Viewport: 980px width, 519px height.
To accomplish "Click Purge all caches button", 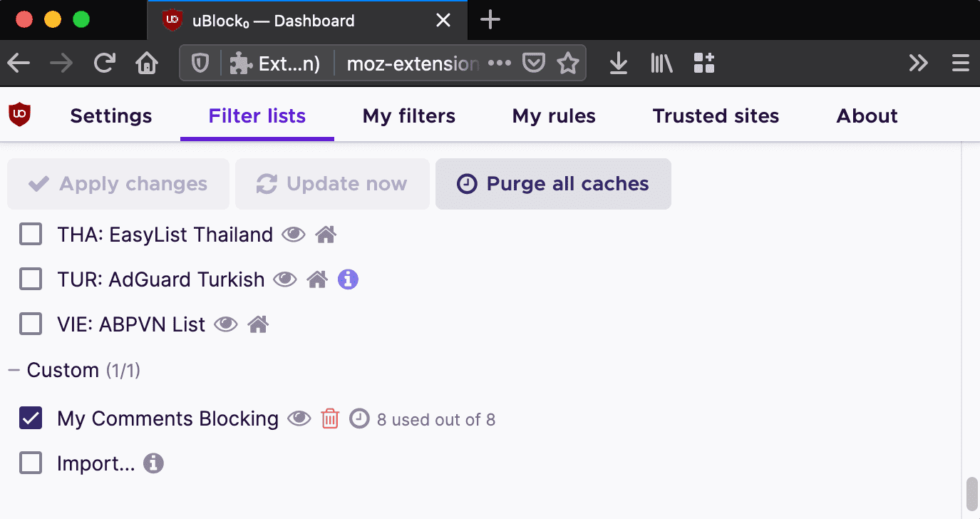I will (x=553, y=184).
